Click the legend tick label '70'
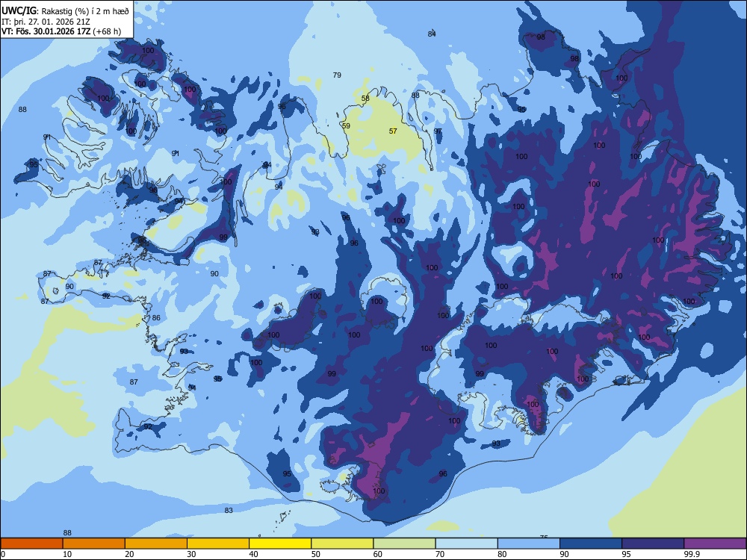747x560 pixels. 440,554
